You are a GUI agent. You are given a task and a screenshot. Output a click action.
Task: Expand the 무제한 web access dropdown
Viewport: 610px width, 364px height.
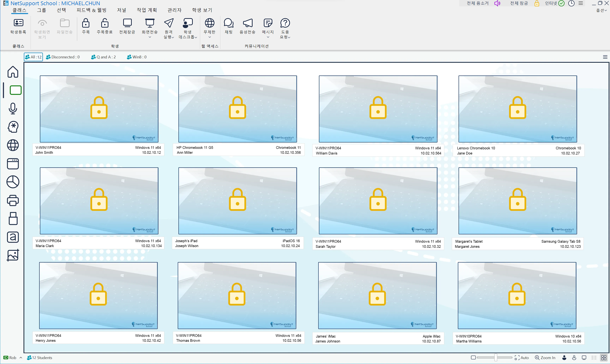pyautogui.click(x=210, y=37)
